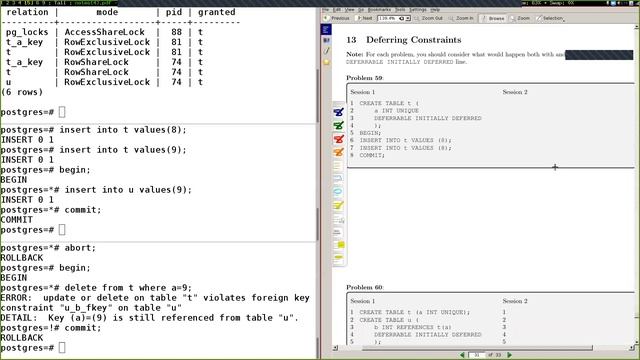640x360 pixels.
Task: Click the 'Problem 59' label
Action: [x=364, y=78]
